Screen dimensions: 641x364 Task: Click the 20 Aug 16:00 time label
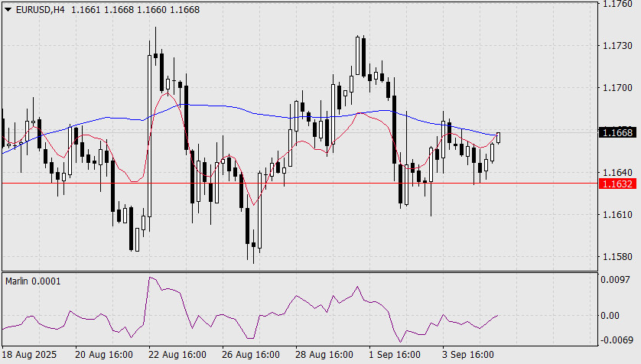tap(104, 355)
